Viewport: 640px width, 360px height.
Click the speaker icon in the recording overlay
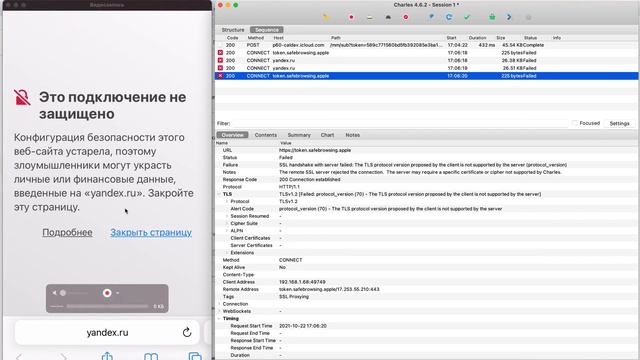tap(54, 293)
